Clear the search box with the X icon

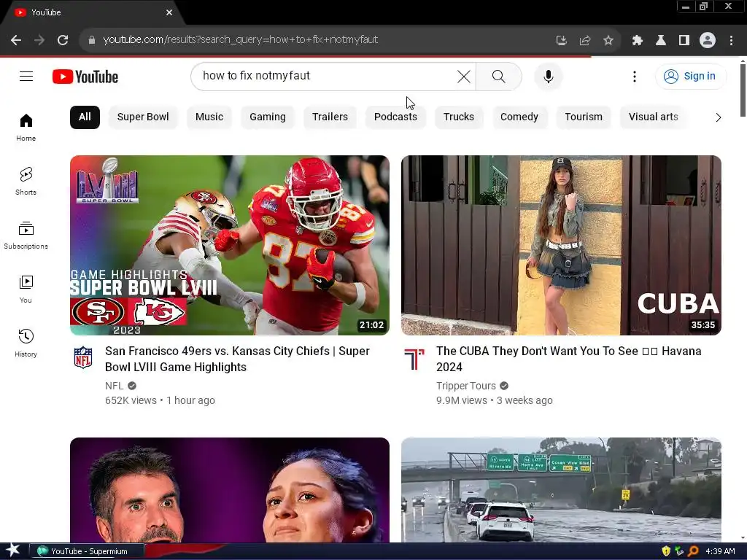pos(463,76)
